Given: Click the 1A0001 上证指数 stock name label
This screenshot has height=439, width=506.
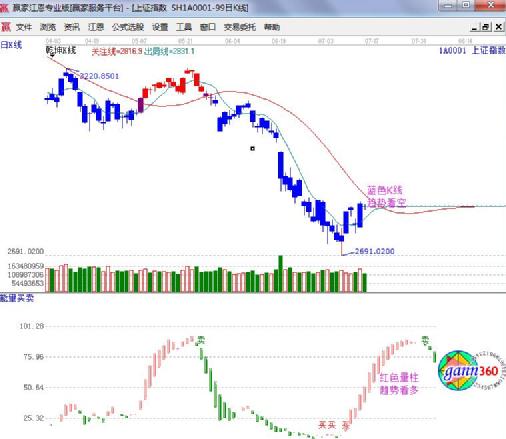Looking at the screenshot, I should (472, 51).
